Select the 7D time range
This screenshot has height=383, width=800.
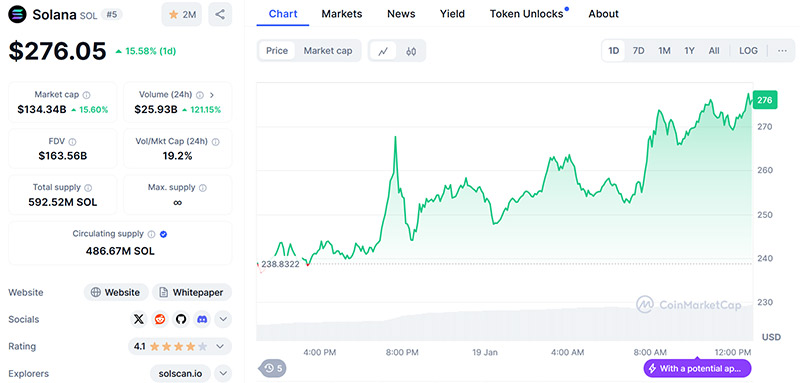pyautogui.click(x=638, y=51)
